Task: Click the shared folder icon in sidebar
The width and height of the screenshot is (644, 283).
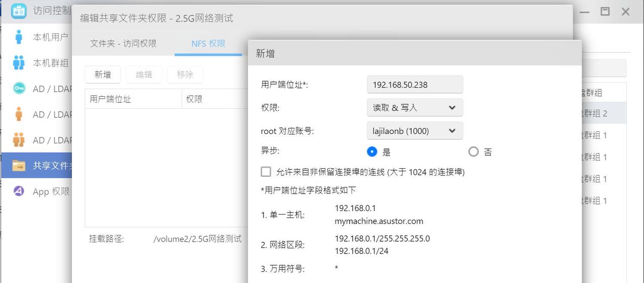Action: 19,166
